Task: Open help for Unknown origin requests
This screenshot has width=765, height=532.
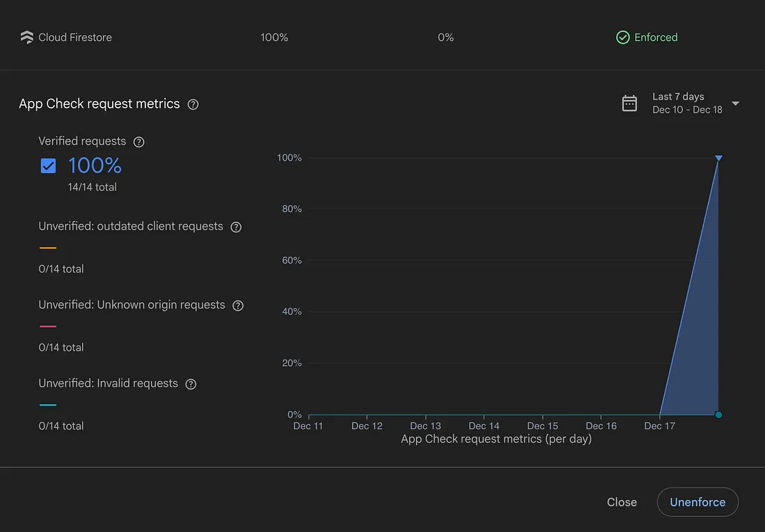Action: 238,305
